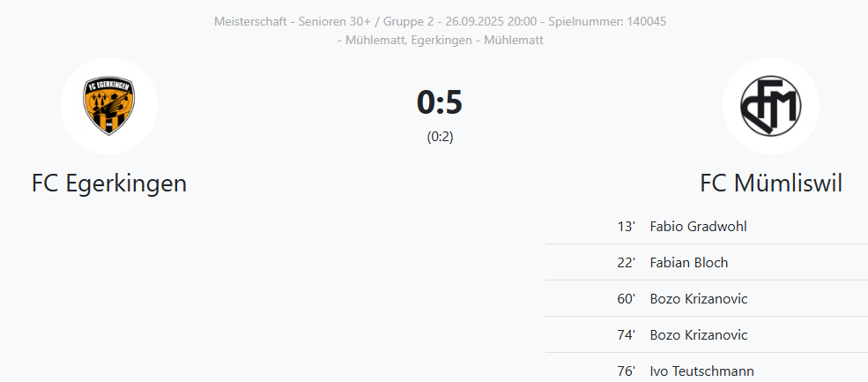The width and height of the screenshot is (868, 382).
Task: Click the FC Mümliswil club logo
Action: tap(770, 106)
